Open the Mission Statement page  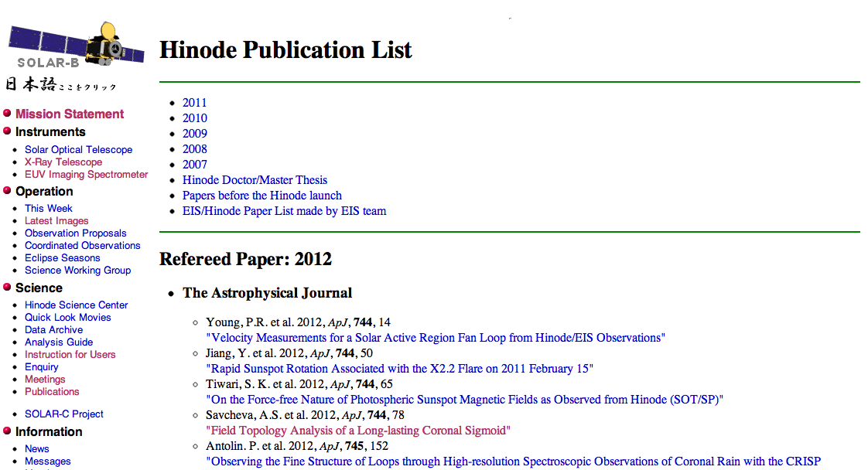tap(70, 114)
